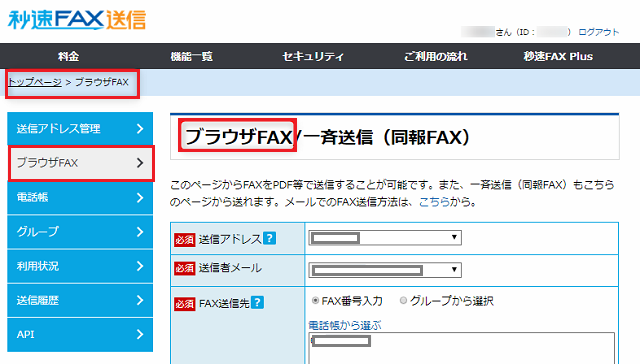Click the 送信者メール field label
The height and width of the screenshot is (364, 640).
point(230,268)
